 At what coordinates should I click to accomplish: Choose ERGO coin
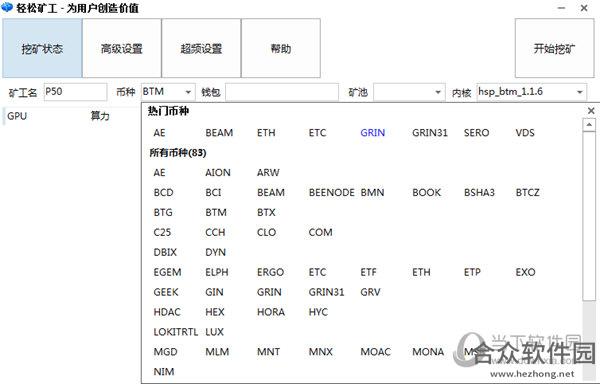270,272
